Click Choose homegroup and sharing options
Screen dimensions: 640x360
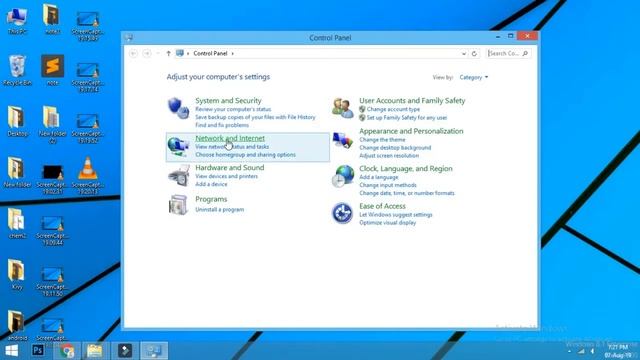pyautogui.click(x=245, y=155)
